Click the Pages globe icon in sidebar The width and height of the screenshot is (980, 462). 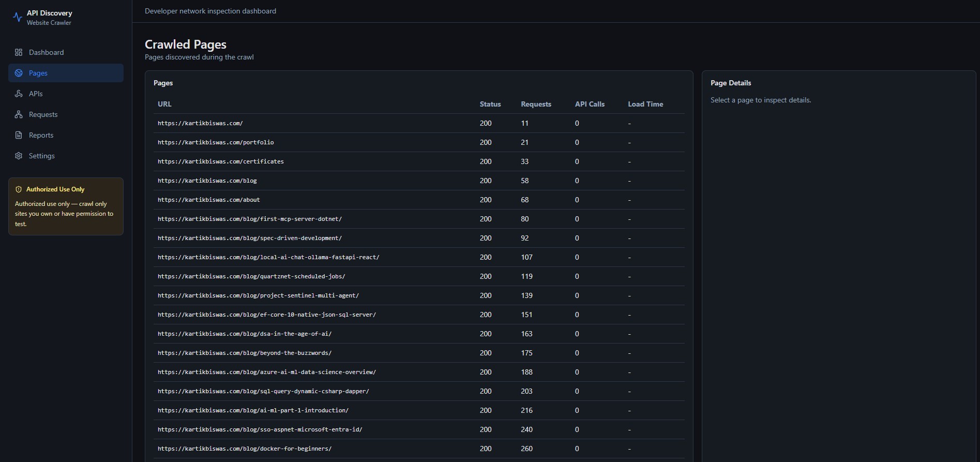pos(19,73)
